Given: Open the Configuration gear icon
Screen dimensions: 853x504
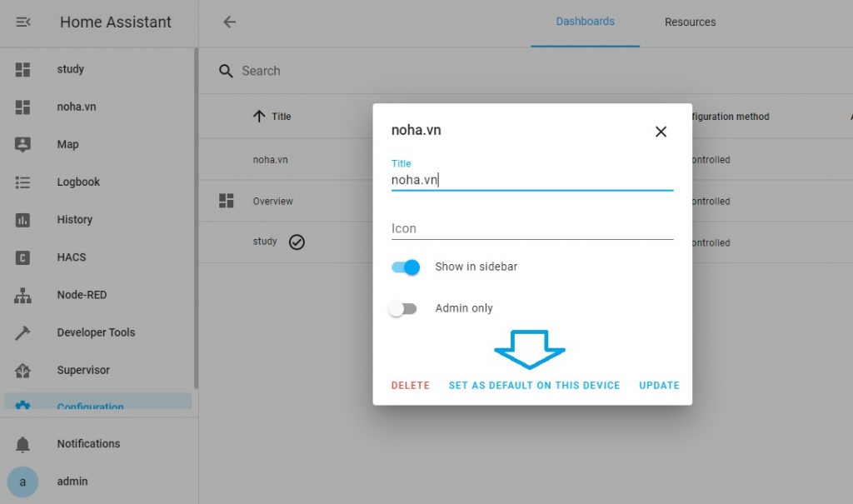Looking at the screenshot, I should coord(22,405).
